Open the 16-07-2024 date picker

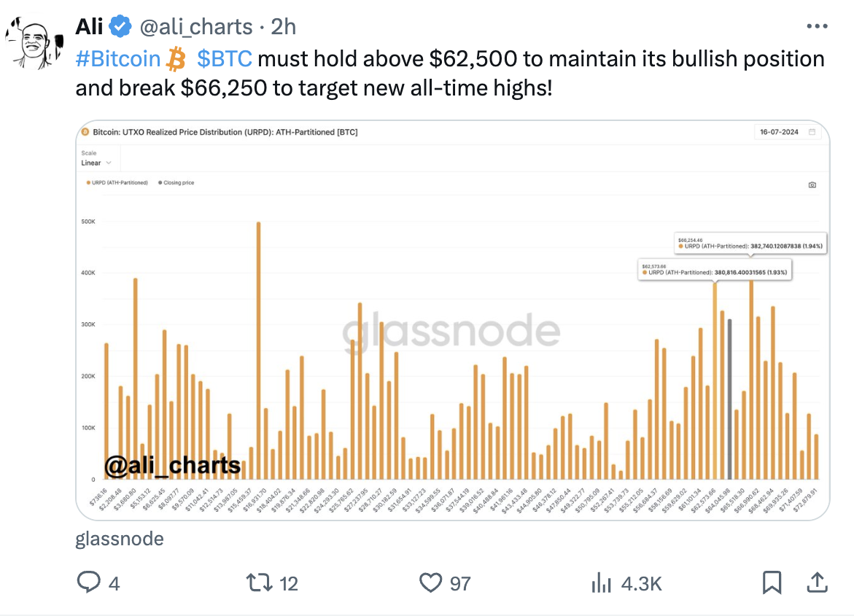click(x=788, y=132)
